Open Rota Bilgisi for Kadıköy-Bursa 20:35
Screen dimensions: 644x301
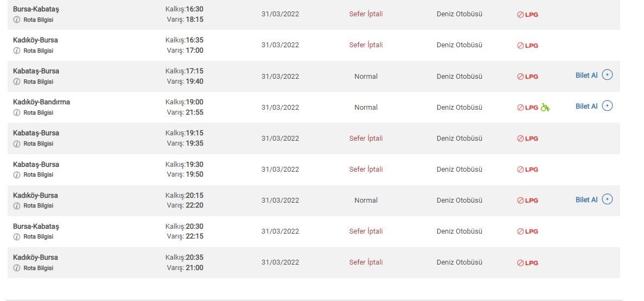(x=38, y=268)
